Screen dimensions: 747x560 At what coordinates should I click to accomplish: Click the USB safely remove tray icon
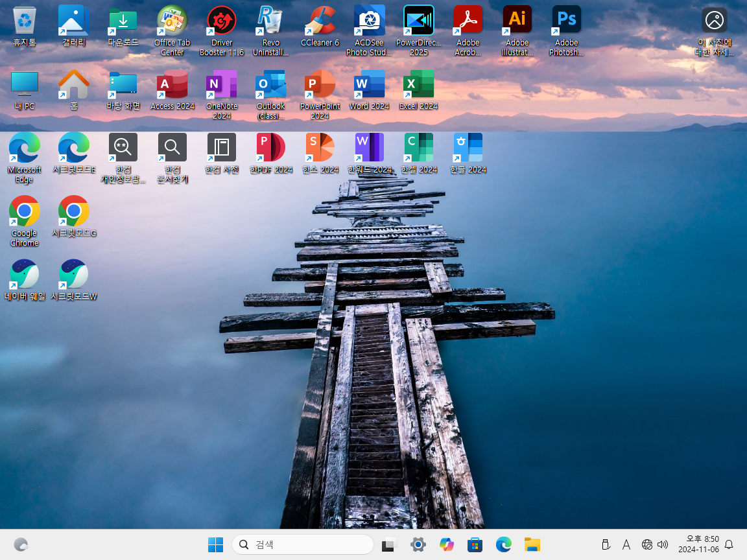(606, 544)
